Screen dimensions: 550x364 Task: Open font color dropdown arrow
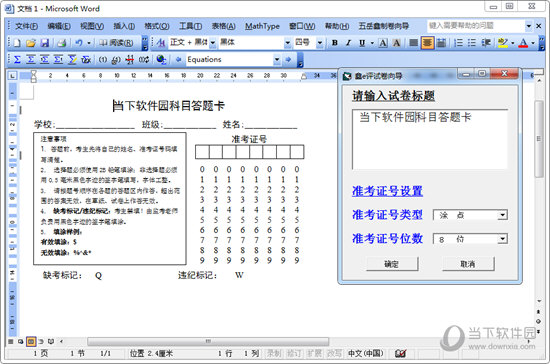(x=532, y=43)
